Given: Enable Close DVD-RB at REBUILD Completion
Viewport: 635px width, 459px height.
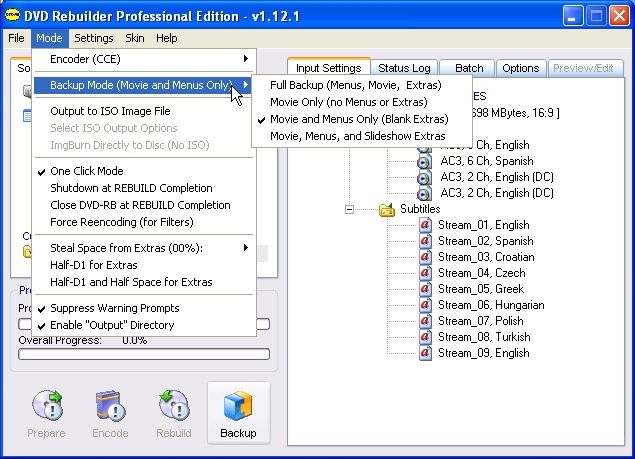Looking at the screenshot, I should click(144, 205).
